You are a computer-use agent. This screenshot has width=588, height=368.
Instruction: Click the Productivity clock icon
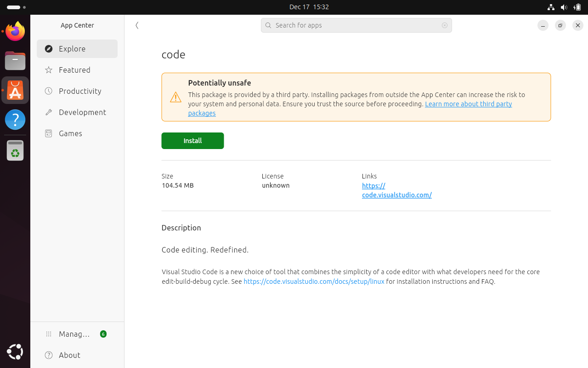48,91
